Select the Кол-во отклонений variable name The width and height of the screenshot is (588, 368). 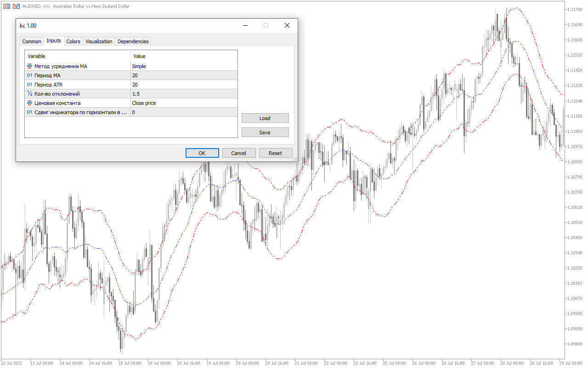pyautogui.click(x=57, y=94)
